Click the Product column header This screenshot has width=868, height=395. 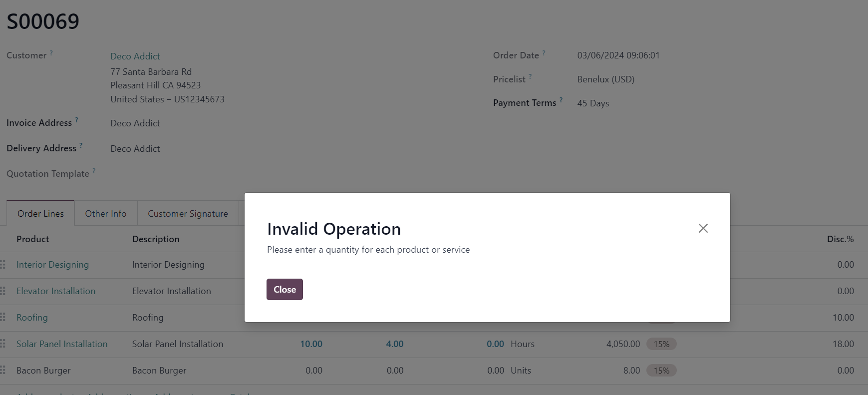coord(32,239)
